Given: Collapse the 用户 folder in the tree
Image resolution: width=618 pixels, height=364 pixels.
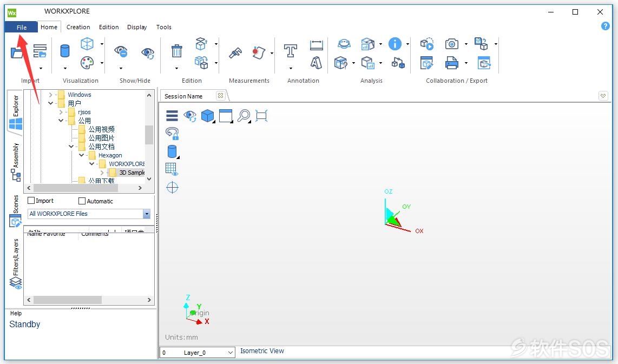Looking at the screenshot, I should pyautogui.click(x=50, y=103).
